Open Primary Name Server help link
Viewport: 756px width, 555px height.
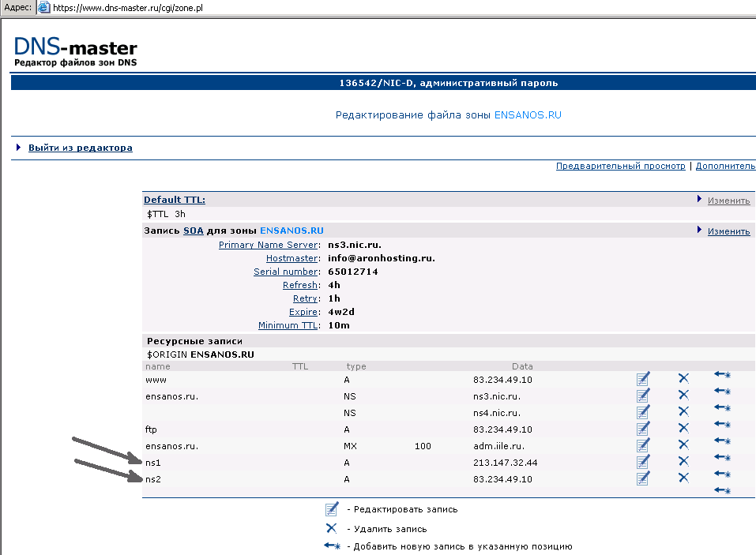(268, 245)
